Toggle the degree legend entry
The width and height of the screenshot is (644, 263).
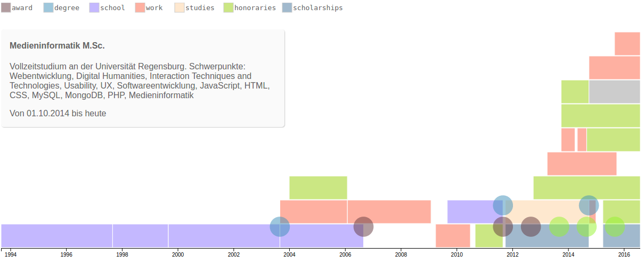click(x=61, y=7)
